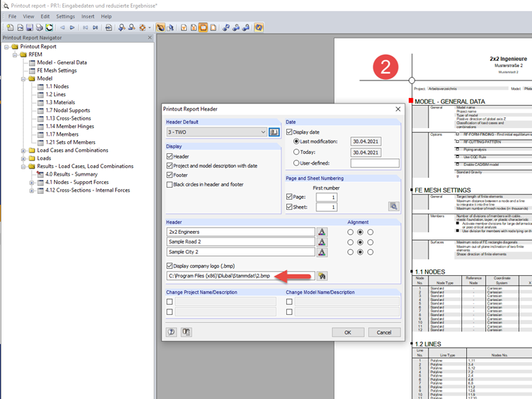
Task: Jump to the last page icon
Action: click(x=95, y=27)
